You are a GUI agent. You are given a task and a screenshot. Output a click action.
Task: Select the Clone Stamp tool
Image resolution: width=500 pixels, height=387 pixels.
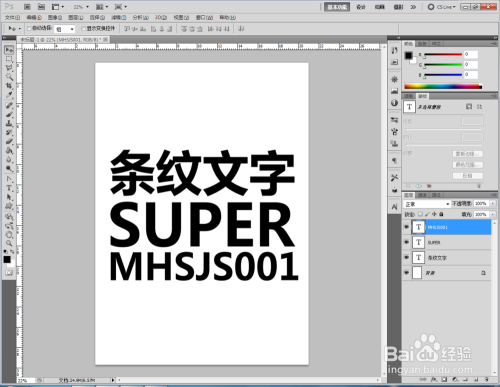click(9, 123)
